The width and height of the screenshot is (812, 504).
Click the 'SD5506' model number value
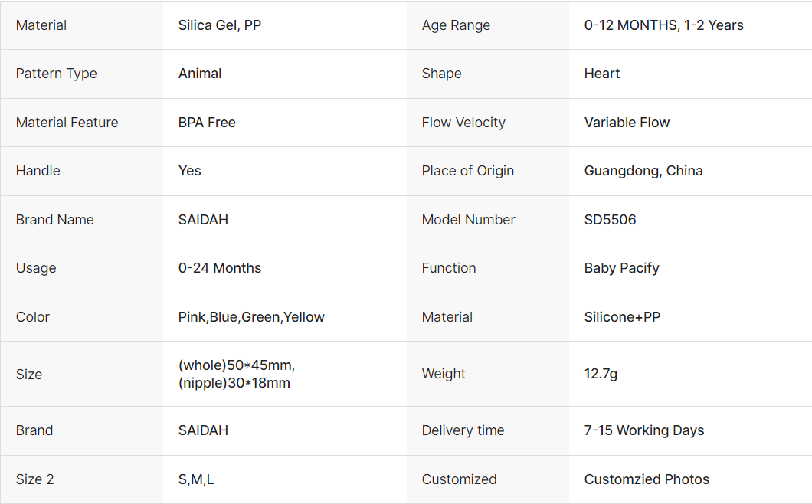click(x=610, y=220)
